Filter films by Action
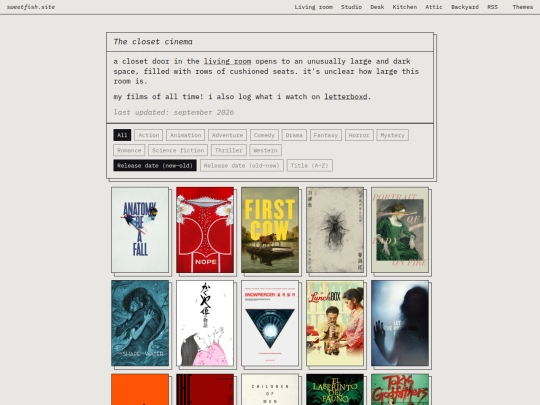This screenshot has height=405, width=540. pos(149,135)
